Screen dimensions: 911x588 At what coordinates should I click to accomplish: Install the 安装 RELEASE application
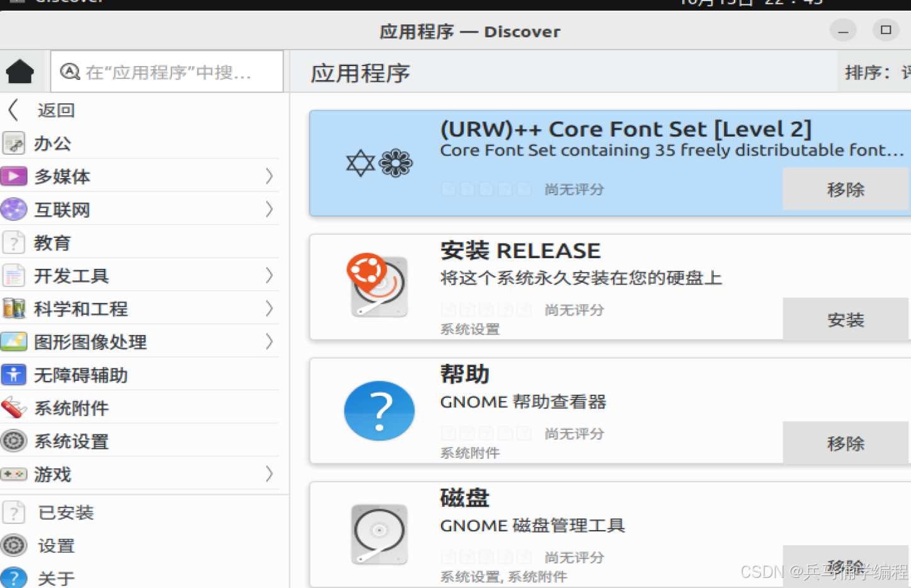(845, 319)
